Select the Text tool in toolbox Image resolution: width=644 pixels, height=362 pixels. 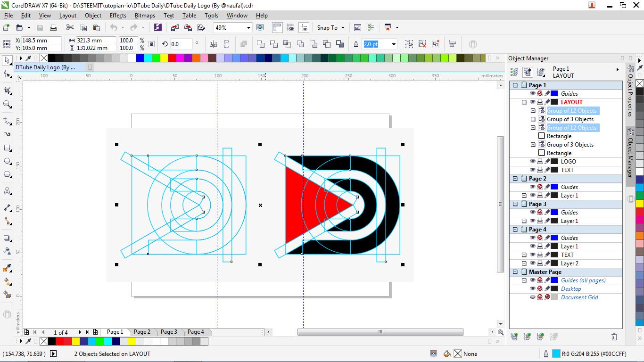(x=7, y=191)
